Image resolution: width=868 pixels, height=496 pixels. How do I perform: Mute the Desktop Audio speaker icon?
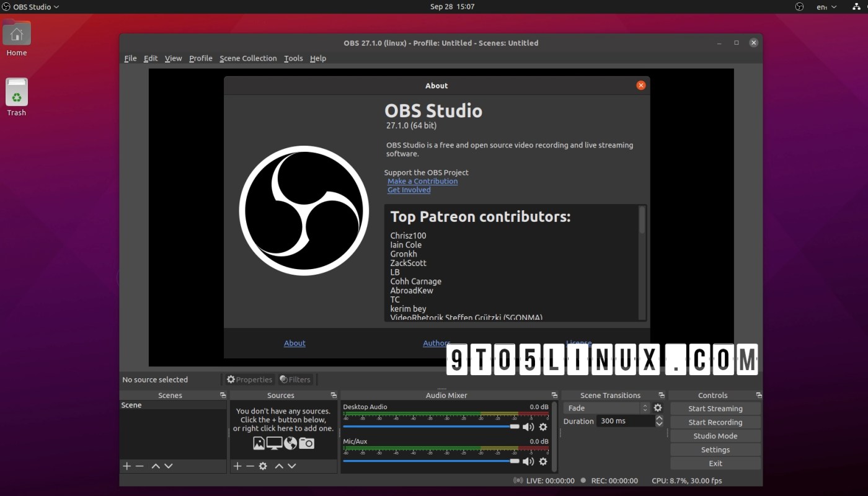pos(528,427)
